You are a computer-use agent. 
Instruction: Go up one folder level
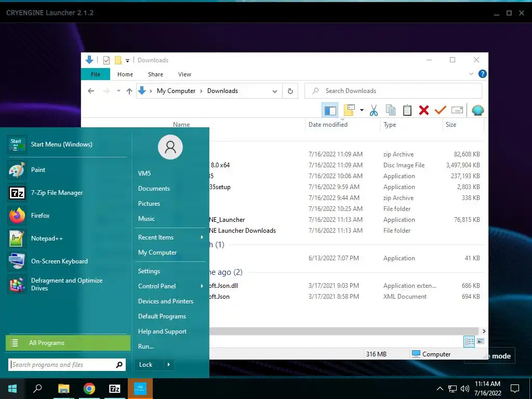coord(129,91)
